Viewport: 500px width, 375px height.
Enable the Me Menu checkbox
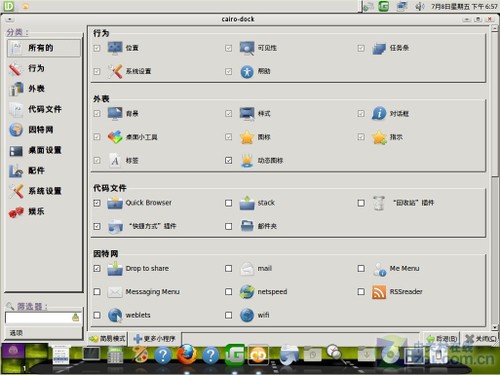point(361,269)
